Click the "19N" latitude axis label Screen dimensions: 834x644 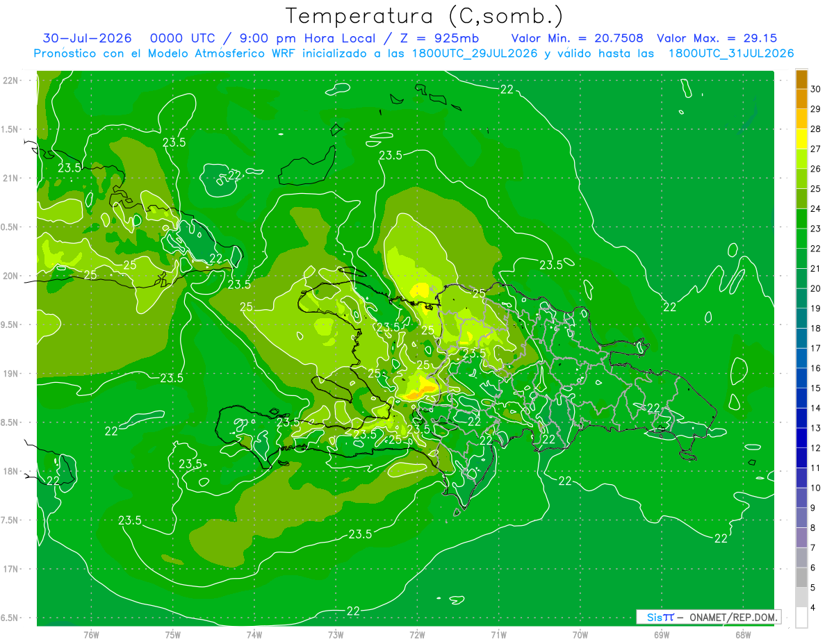(x=12, y=374)
